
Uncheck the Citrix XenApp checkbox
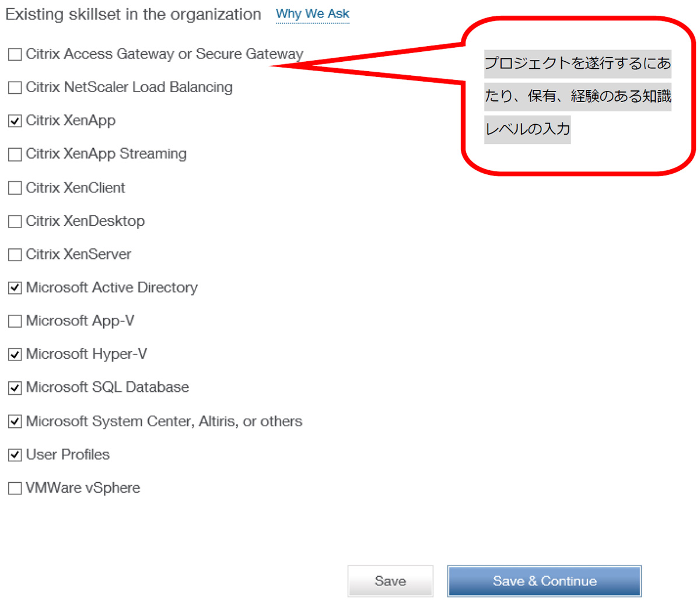15,121
